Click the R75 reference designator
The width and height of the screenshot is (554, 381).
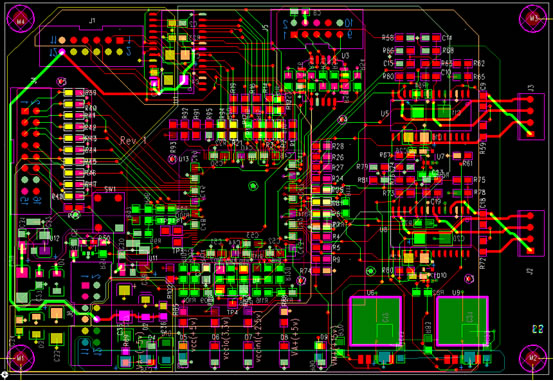(x=479, y=180)
